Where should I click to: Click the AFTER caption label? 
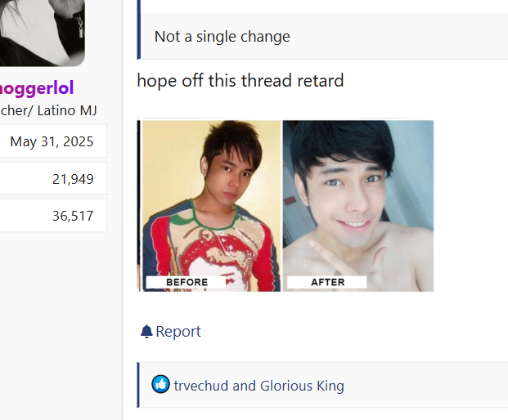point(327,282)
